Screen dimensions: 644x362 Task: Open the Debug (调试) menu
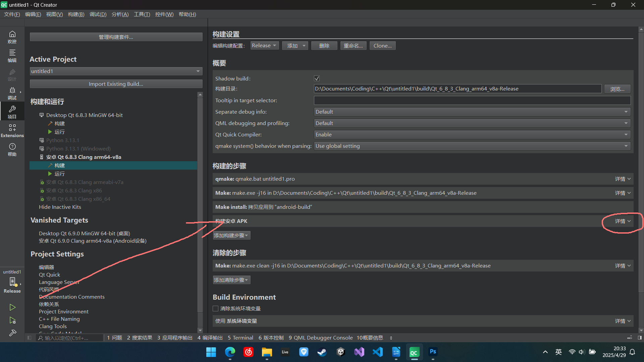click(98, 14)
